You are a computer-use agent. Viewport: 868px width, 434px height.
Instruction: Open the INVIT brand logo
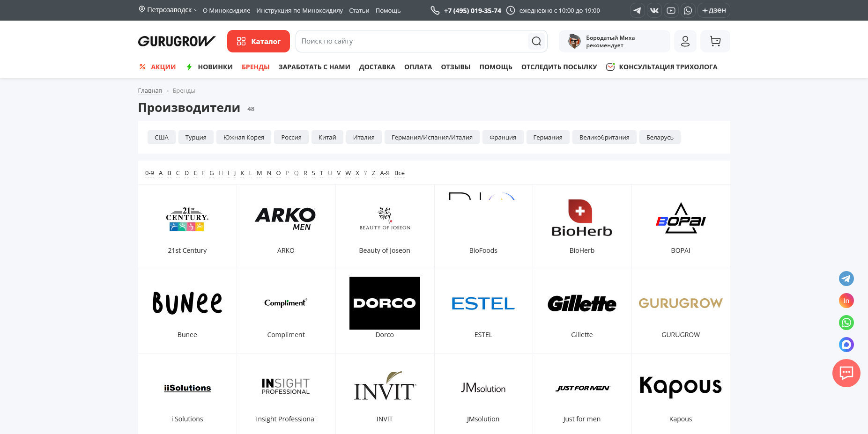[x=385, y=386]
